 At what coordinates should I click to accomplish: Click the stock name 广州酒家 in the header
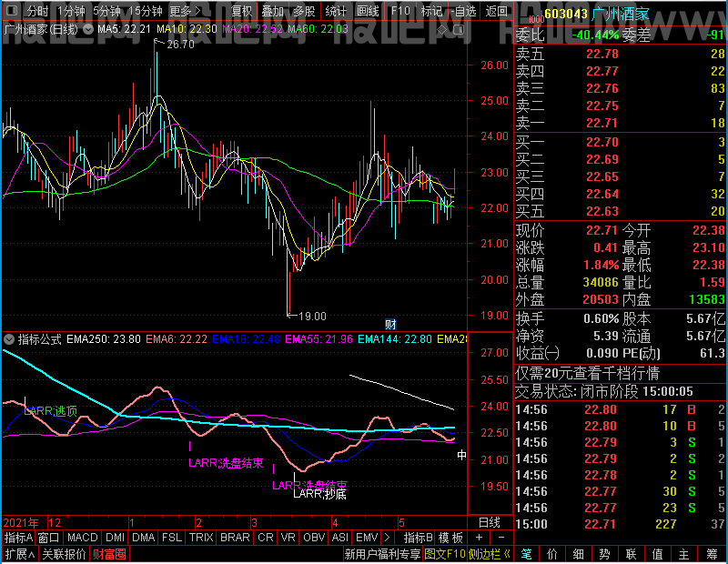(x=621, y=14)
